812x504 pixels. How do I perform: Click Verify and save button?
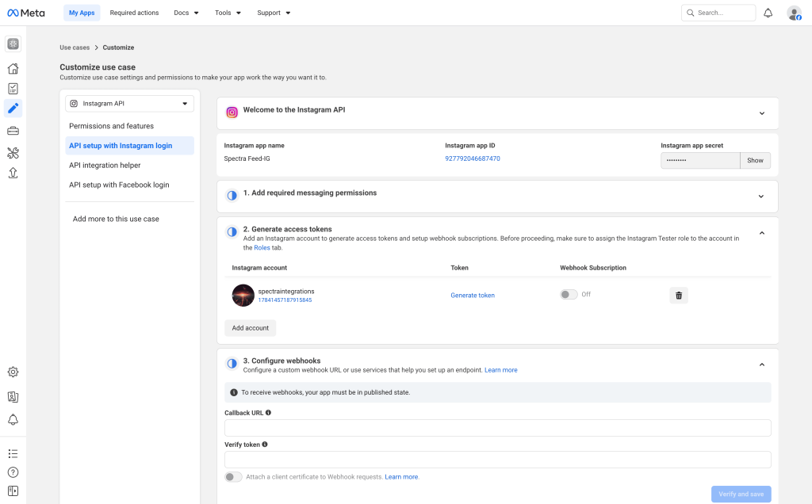[741, 494]
